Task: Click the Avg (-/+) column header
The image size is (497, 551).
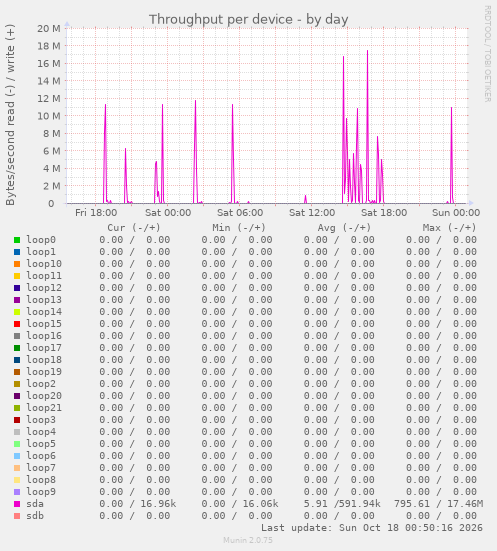Action: point(344,228)
